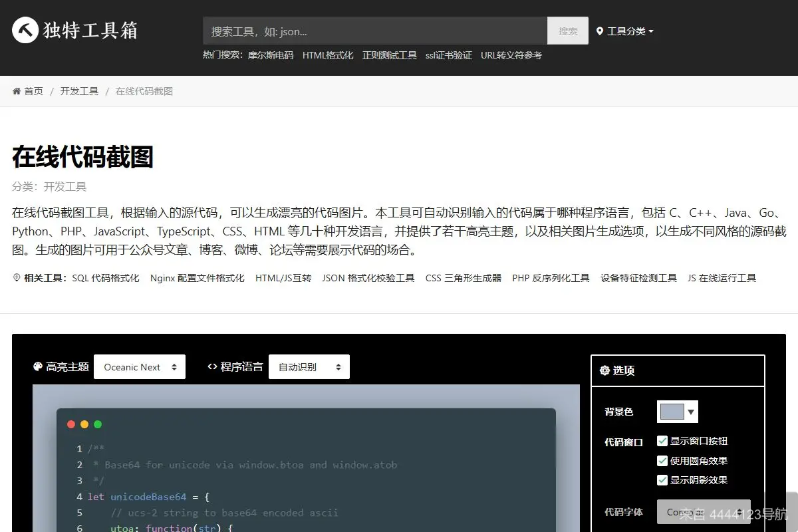Click the 高亮主题 palette icon
The width and height of the screenshot is (798, 532).
(38, 366)
